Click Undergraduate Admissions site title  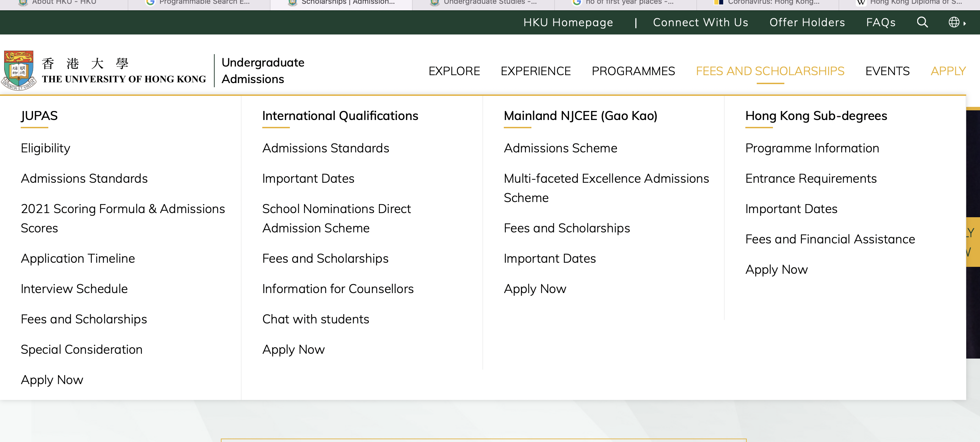coord(263,71)
